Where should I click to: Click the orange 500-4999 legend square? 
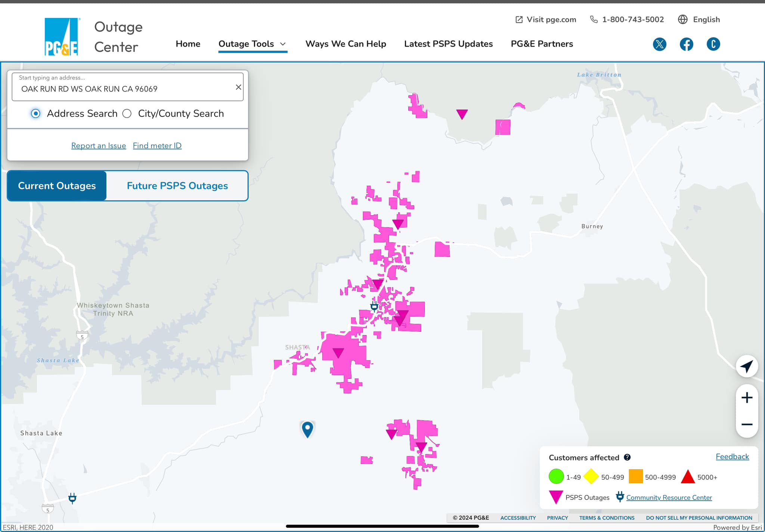pyautogui.click(x=635, y=476)
